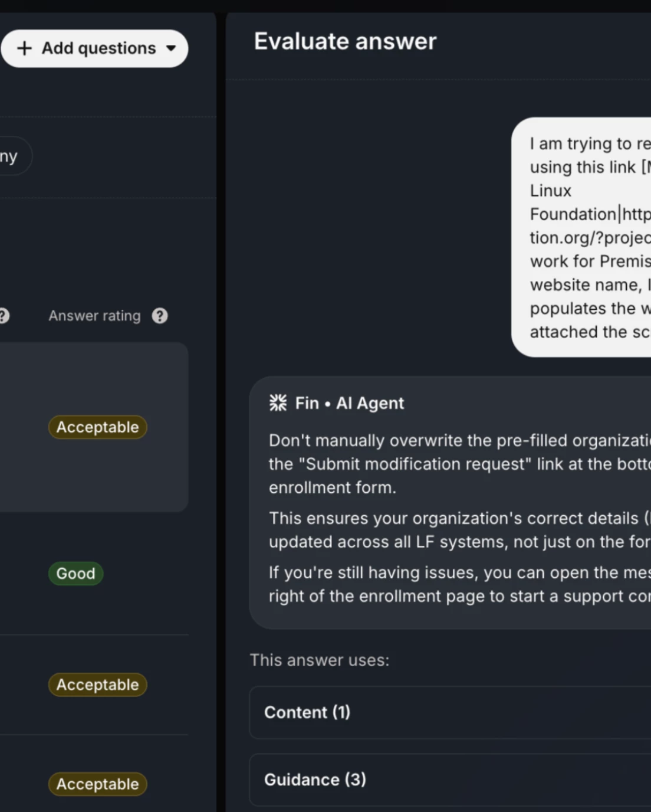Click the Acceptable badge just below Good
This screenshot has width=651, height=812.
(97, 685)
